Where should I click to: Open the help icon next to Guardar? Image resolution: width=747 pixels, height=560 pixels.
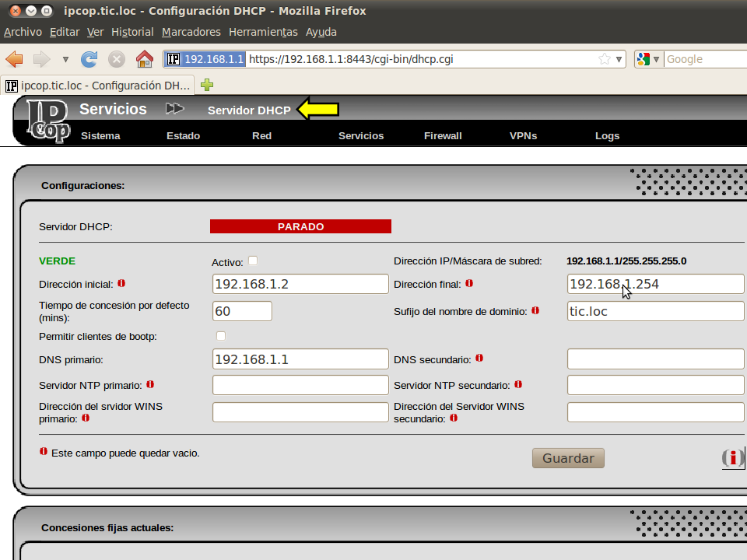pos(731,458)
